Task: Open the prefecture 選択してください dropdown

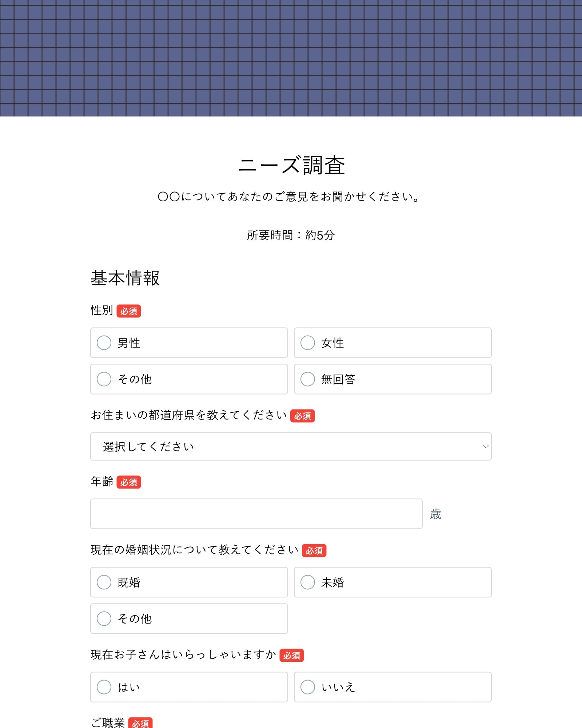Action: coord(290,446)
